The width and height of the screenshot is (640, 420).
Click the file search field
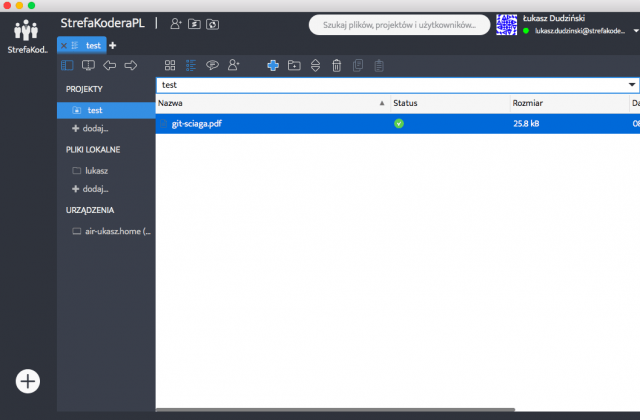pos(400,24)
